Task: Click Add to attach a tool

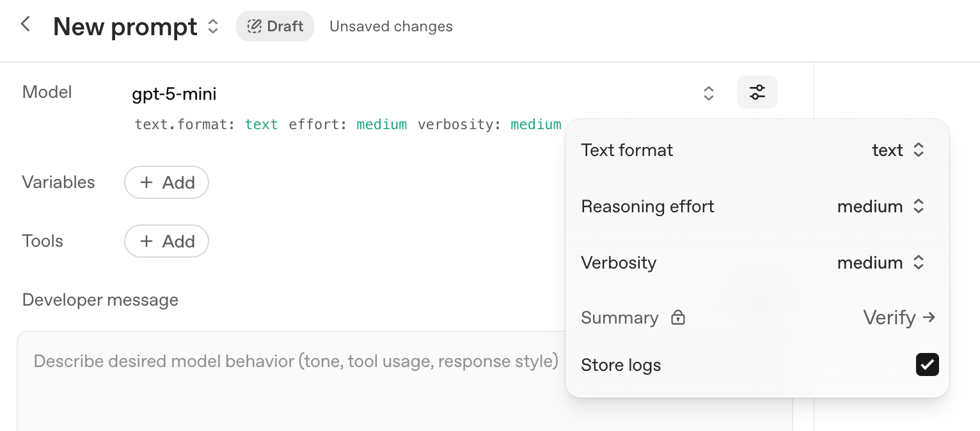Action: coord(166,241)
